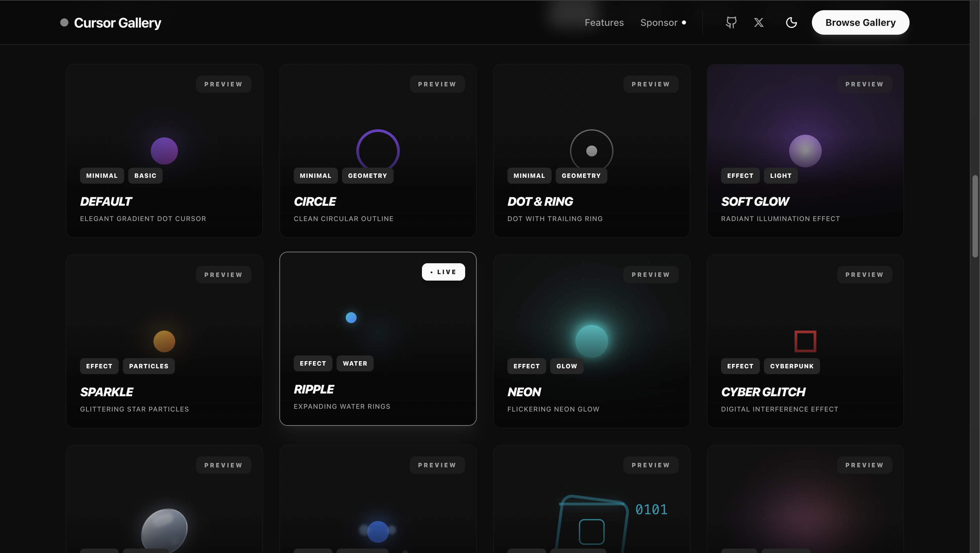Open the Sponsor nav link
This screenshot has width=980, height=553.
tap(663, 22)
